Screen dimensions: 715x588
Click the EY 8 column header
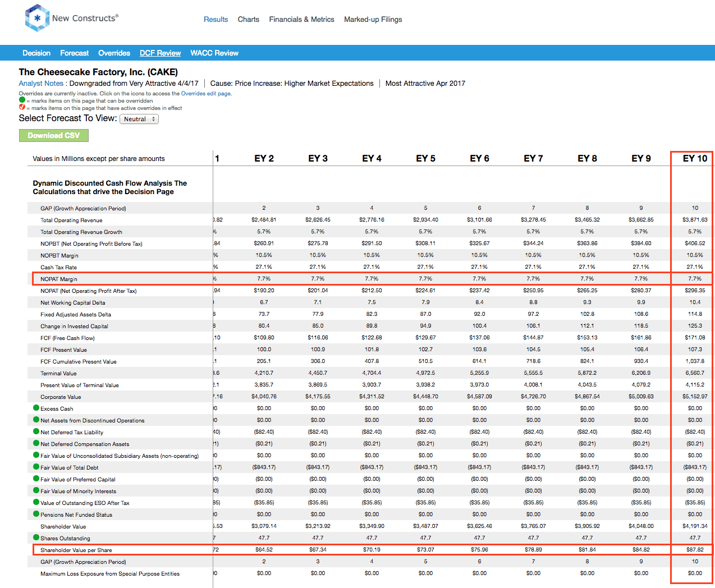pyautogui.click(x=587, y=158)
